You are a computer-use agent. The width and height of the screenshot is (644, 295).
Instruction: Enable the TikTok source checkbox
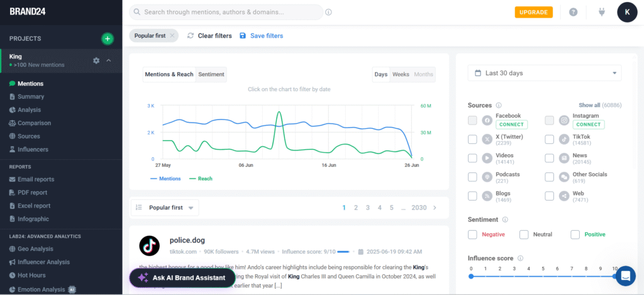550,139
